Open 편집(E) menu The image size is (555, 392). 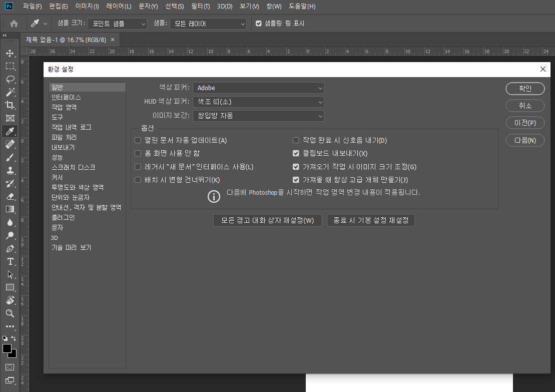59,7
